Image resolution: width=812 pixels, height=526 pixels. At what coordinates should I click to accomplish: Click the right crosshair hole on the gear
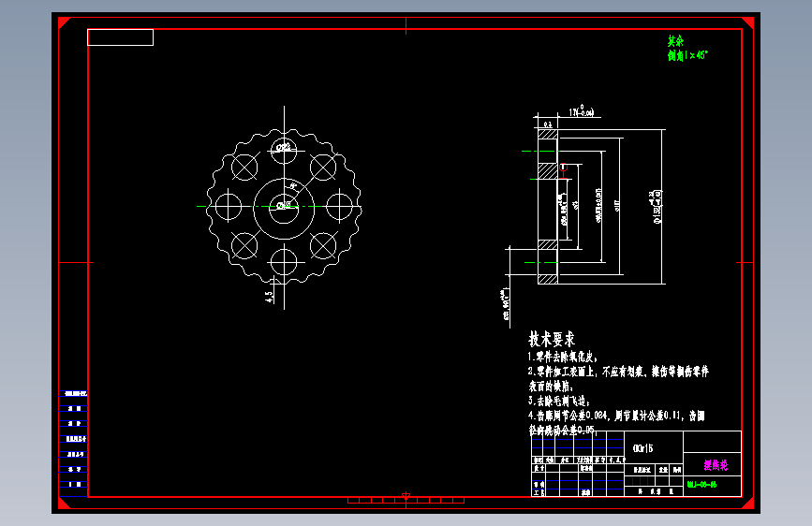click(340, 206)
